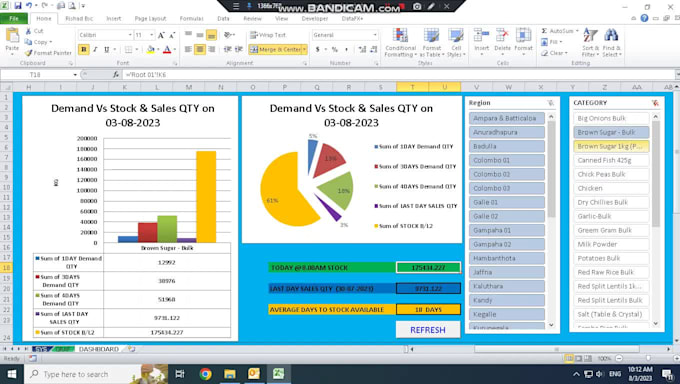Screen dimensions: 680x384
Task: Switch to the Developer tab
Action: pos(315,19)
